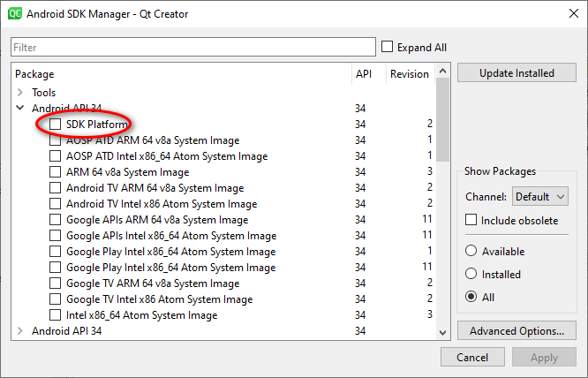
Task: Select Google TV ARM 64 v8a row label
Action: (153, 283)
